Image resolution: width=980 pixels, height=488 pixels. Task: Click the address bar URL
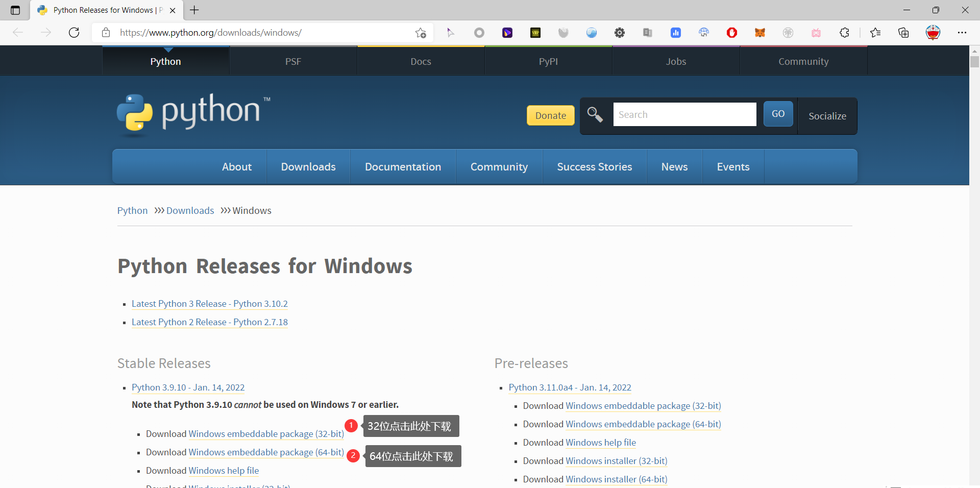(211, 33)
